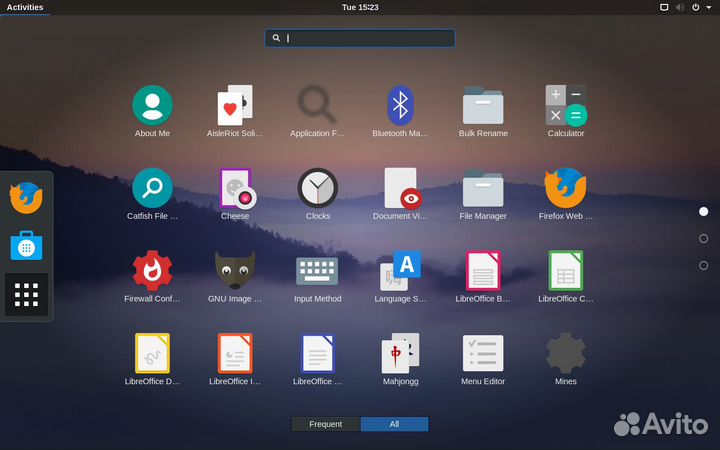Launch AisleRiot Solitaire

(x=235, y=111)
